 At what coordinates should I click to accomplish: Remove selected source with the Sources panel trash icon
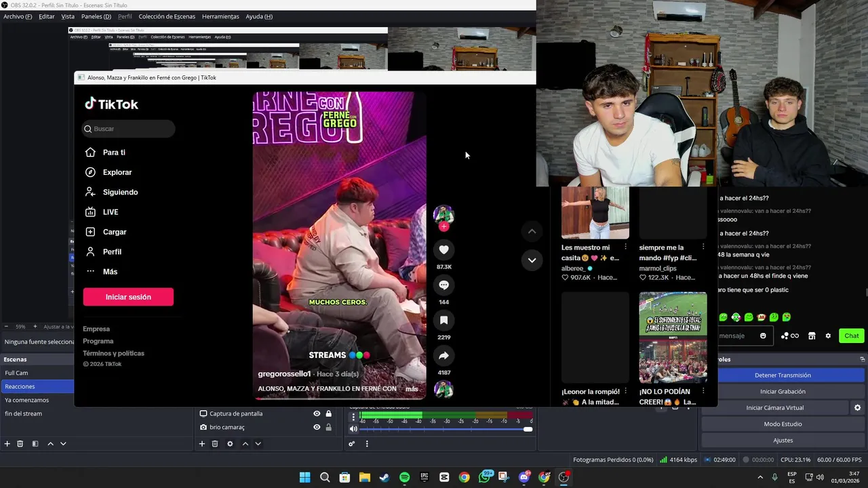(215, 444)
